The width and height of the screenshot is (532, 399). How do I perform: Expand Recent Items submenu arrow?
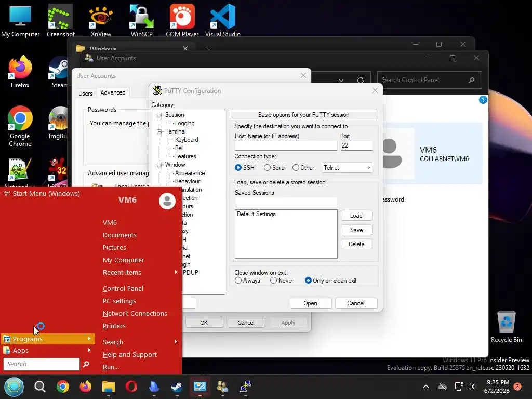(176, 272)
